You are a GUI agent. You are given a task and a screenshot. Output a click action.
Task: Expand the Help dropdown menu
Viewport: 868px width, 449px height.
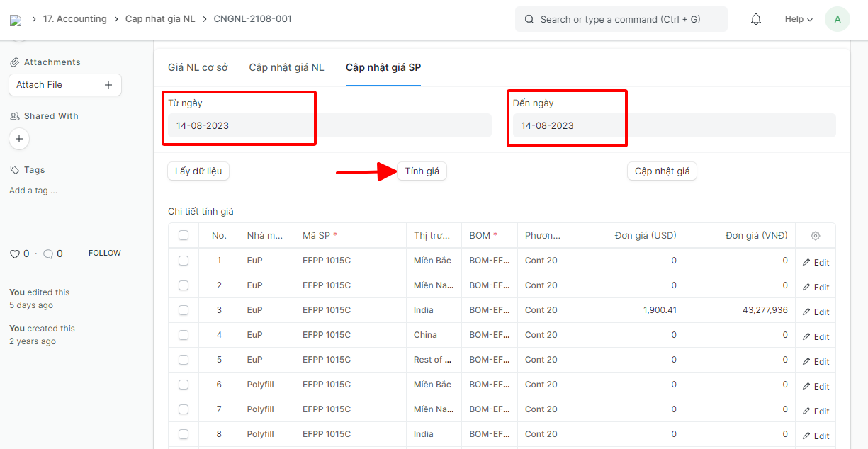pos(799,20)
